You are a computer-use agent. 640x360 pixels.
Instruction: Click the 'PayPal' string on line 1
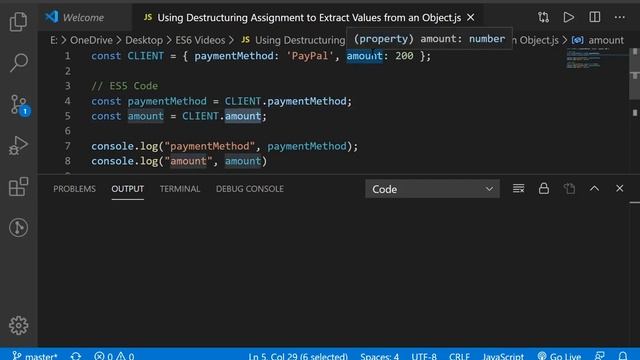pyautogui.click(x=310, y=56)
